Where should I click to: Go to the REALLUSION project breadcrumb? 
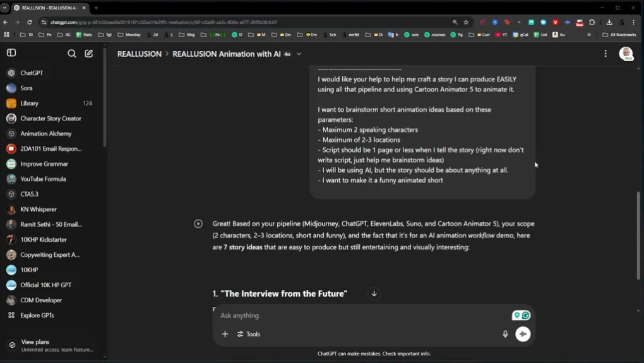140,54
